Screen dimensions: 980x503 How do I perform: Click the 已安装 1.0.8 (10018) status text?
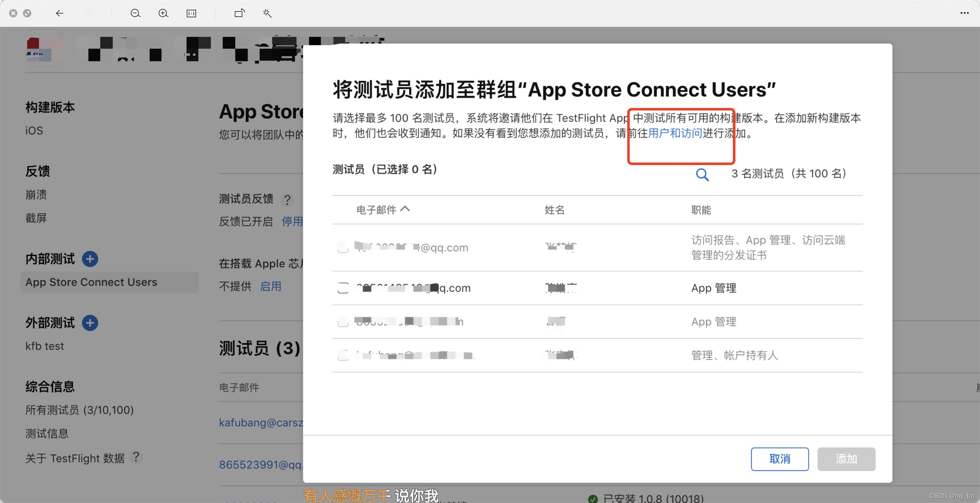(653, 498)
